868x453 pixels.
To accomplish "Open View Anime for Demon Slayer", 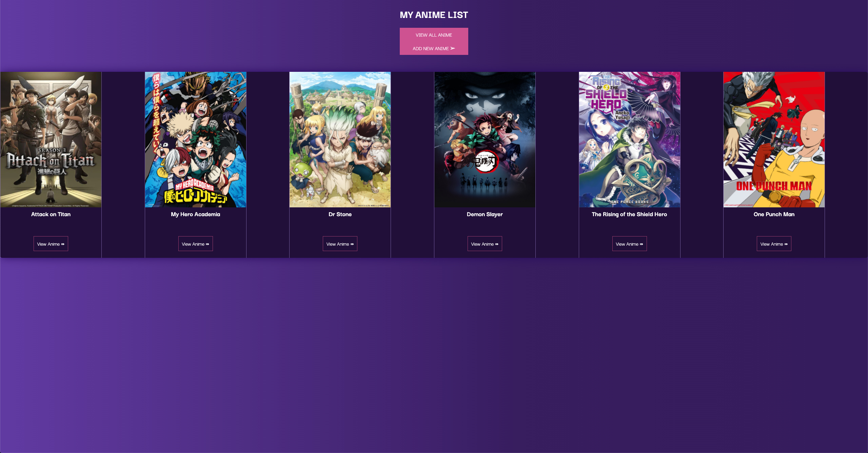I will [x=485, y=244].
